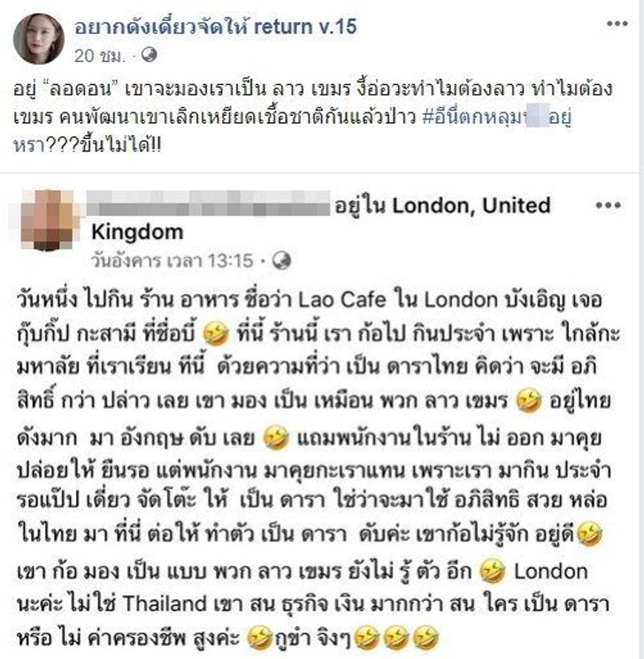This screenshot has height=659, width=644.
Task: Click the laughing emoji after ที่ชื่อบี้
Action: click(x=216, y=333)
